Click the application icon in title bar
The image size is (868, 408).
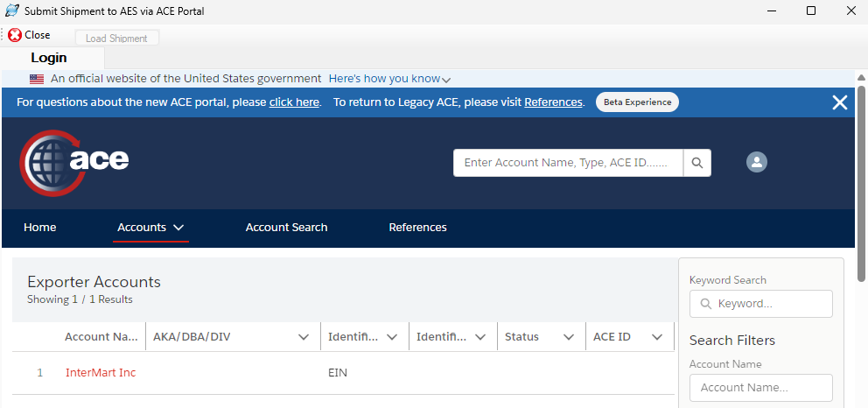12,11
